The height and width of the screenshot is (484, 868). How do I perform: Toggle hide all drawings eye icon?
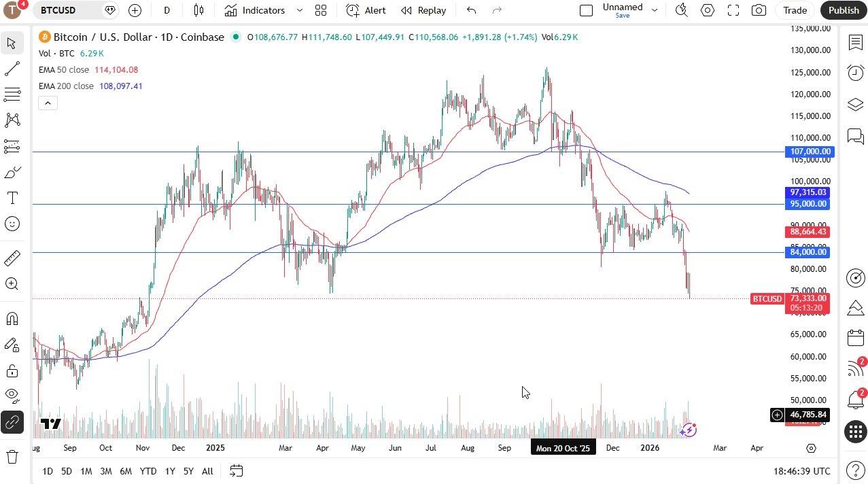point(12,396)
